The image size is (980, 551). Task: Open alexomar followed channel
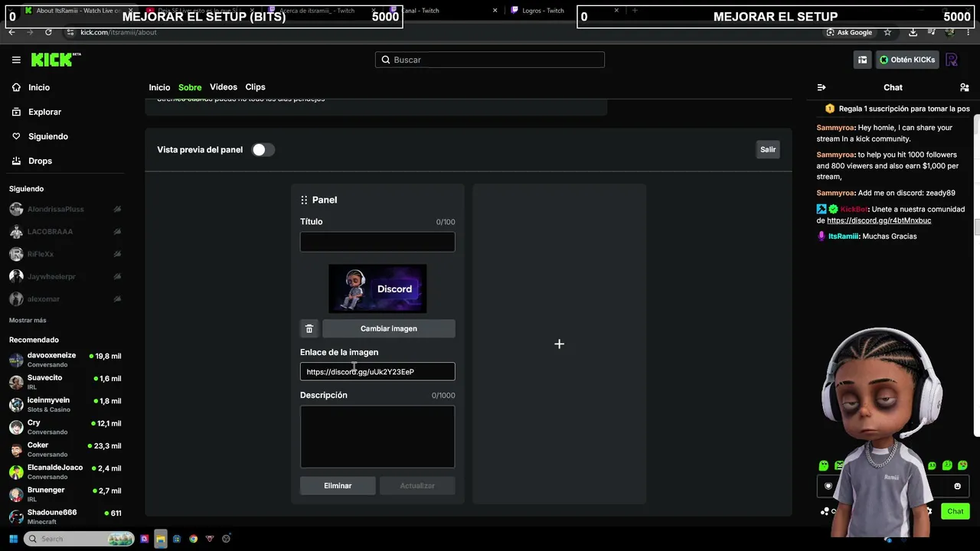click(x=66, y=299)
